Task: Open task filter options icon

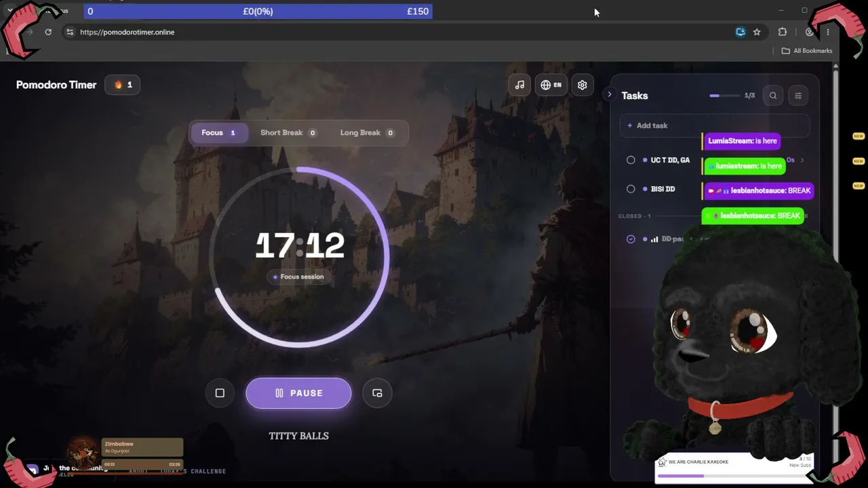Action: (798, 96)
